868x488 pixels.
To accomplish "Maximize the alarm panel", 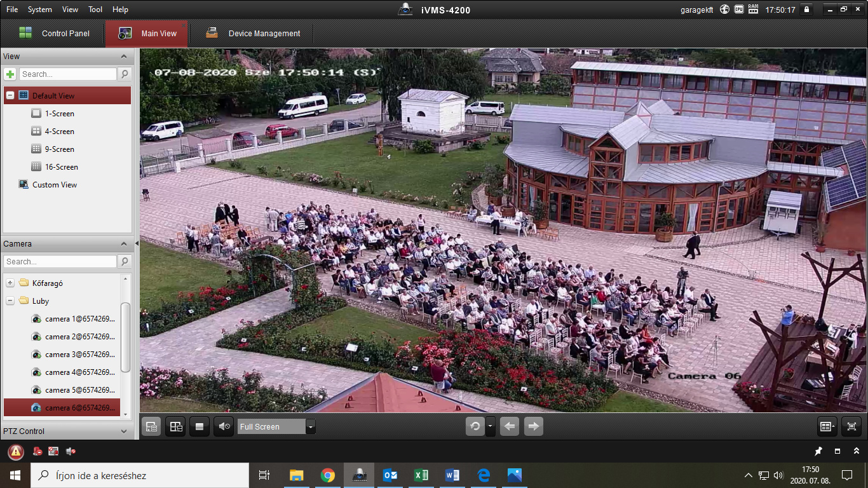I will 837,451.
